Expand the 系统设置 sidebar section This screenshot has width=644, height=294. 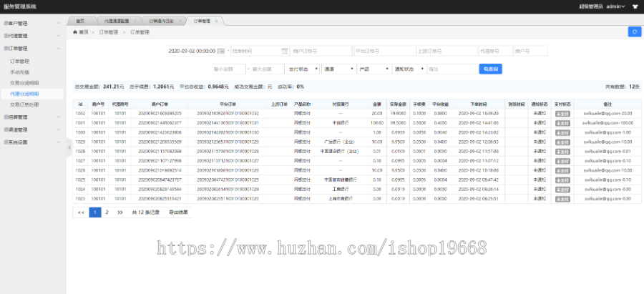(59, 142)
